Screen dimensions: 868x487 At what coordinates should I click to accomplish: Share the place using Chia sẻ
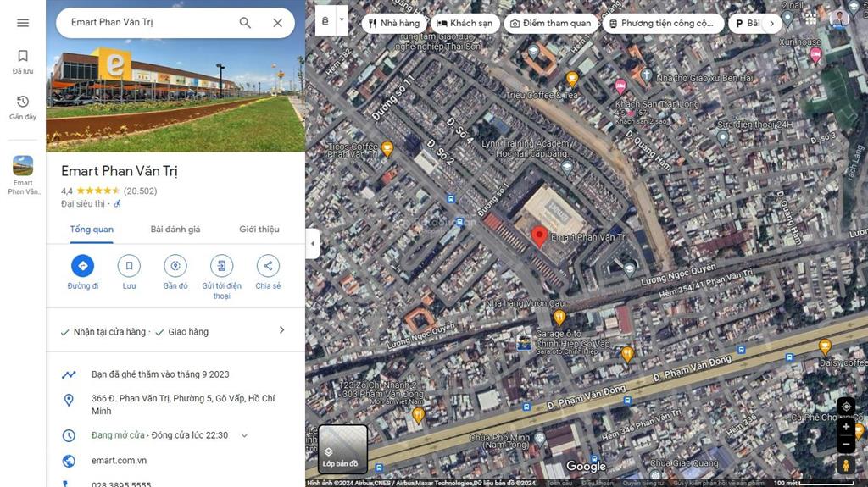click(268, 266)
